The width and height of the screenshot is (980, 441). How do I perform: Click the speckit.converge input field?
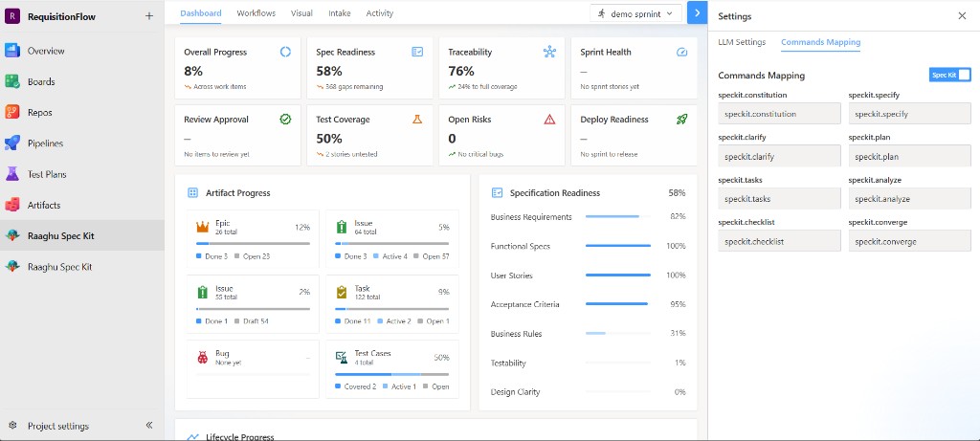[910, 241]
